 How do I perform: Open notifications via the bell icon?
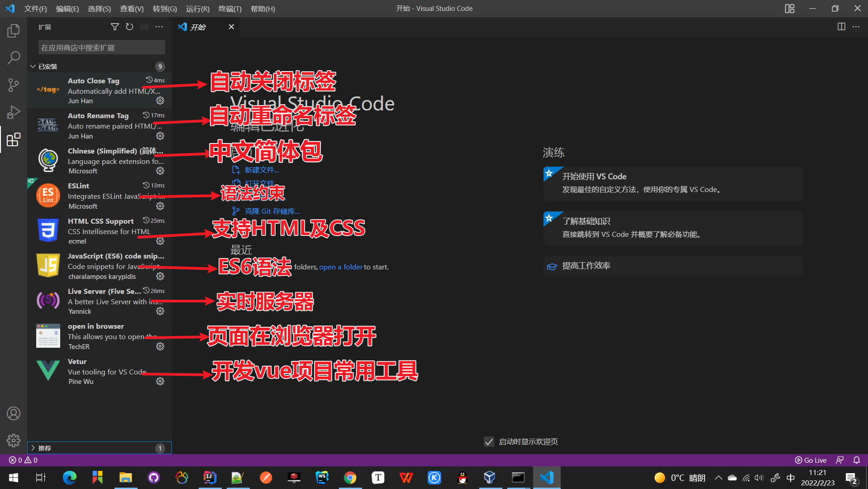[857, 460]
